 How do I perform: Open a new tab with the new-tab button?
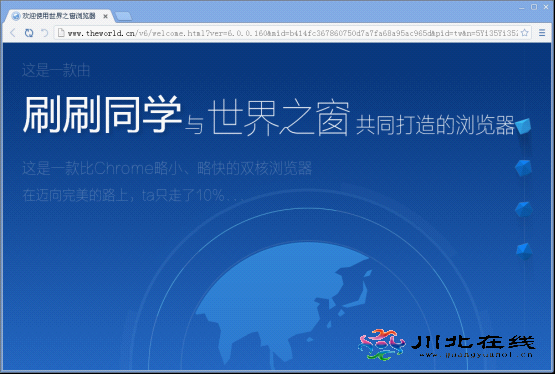pos(124,16)
